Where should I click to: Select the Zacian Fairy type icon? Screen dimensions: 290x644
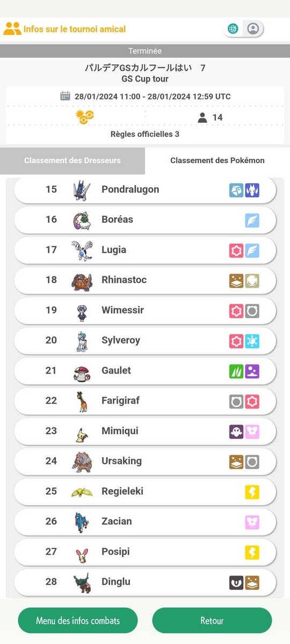pos(252,522)
